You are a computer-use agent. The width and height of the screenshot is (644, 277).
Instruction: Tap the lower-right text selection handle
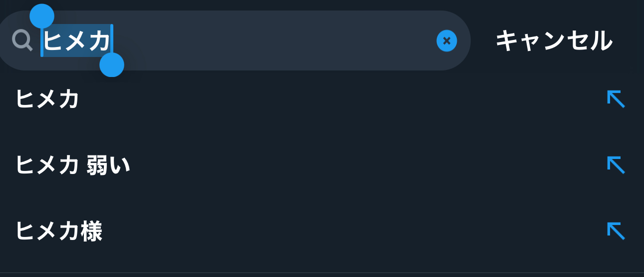[x=112, y=65]
